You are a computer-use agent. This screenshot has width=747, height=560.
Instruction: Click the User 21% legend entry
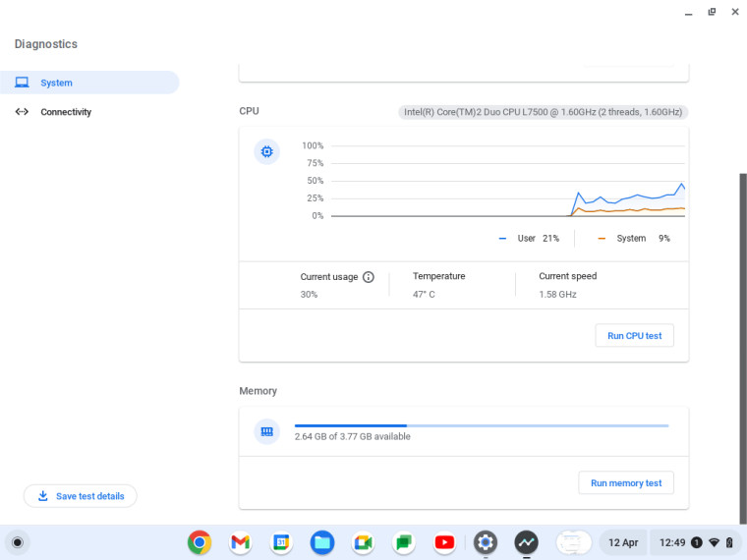tap(529, 238)
